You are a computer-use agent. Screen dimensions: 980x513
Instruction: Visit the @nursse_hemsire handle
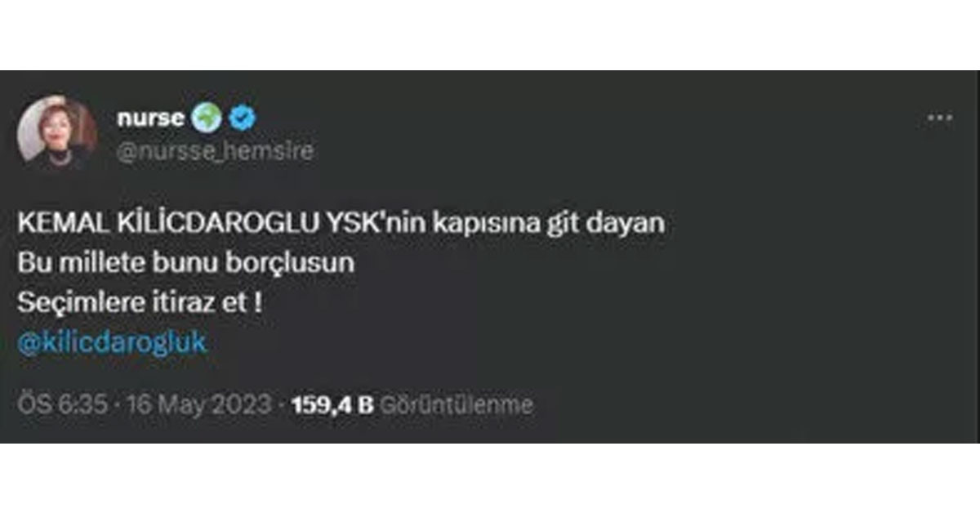click(215, 152)
